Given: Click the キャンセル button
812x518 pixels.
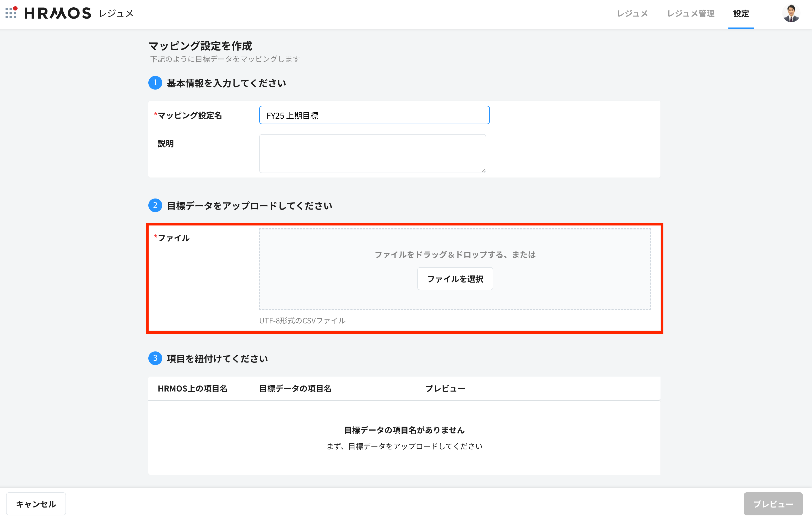Looking at the screenshot, I should pyautogui.click(x=36, y=504).
